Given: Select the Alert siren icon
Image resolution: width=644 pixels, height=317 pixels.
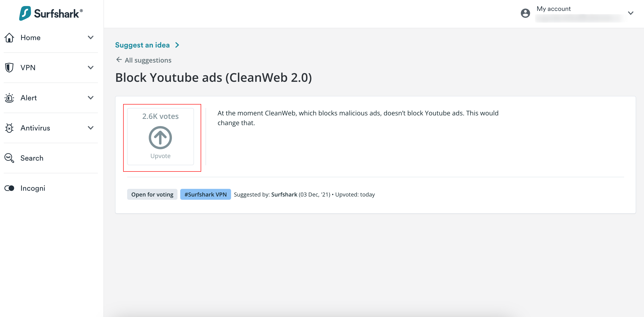Looking at the screenshot, I should point(9,98).
